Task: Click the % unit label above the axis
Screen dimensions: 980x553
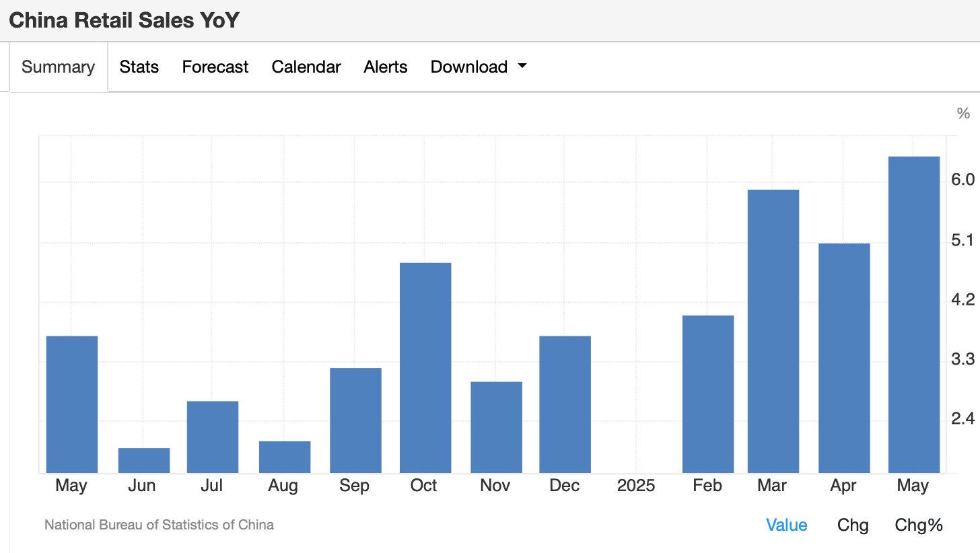Action: pos(964,113)
